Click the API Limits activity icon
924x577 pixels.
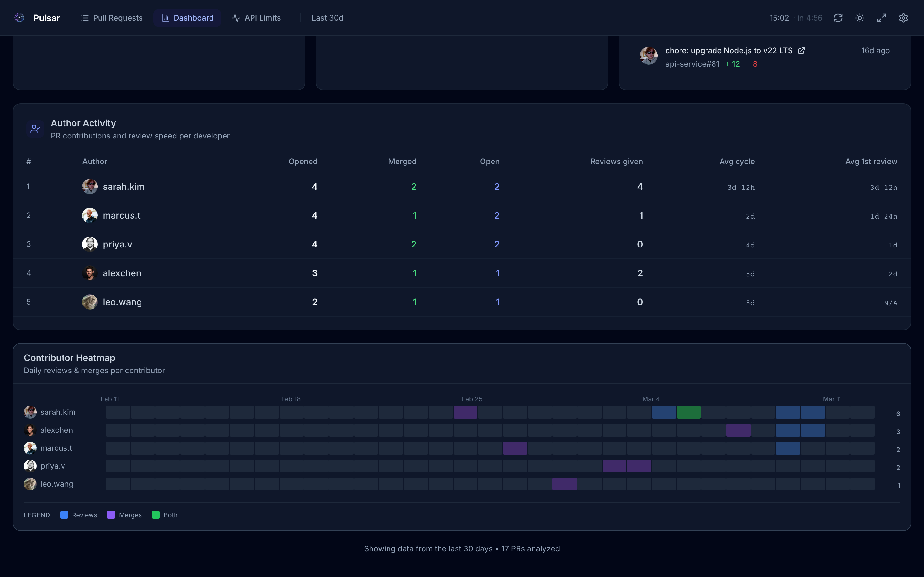236,18
